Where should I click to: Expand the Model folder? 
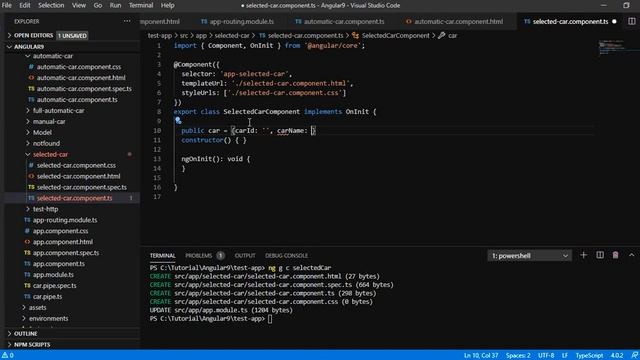click(42, 132)
